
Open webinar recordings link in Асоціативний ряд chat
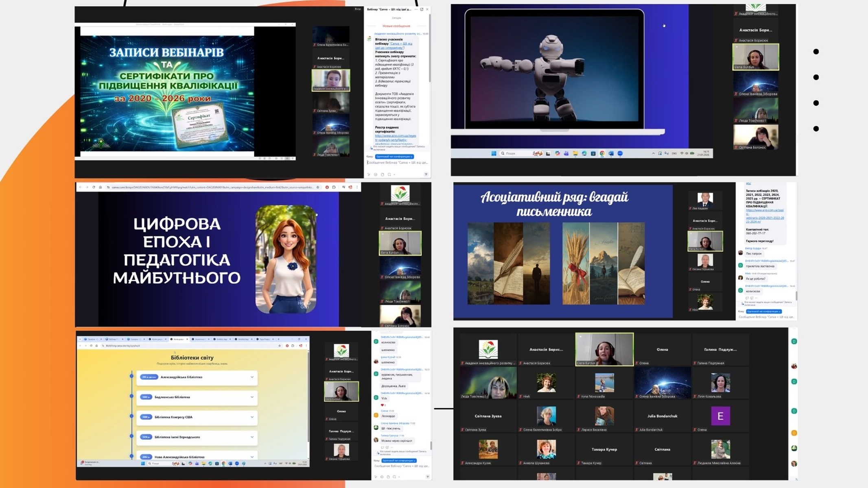pyautogui.click(x=765, y=216)
